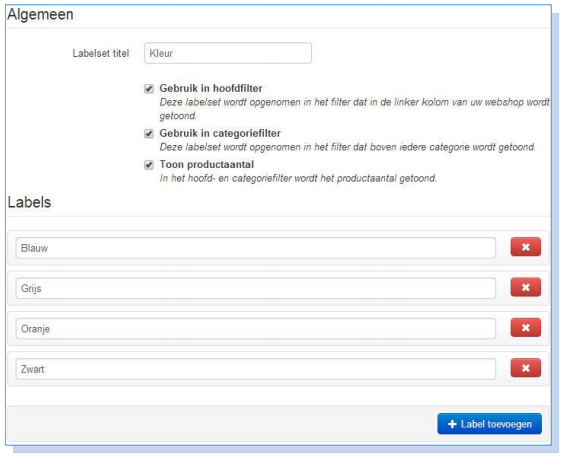Click the hoofdfilter description about linker kolom

[x=355, y=109]
